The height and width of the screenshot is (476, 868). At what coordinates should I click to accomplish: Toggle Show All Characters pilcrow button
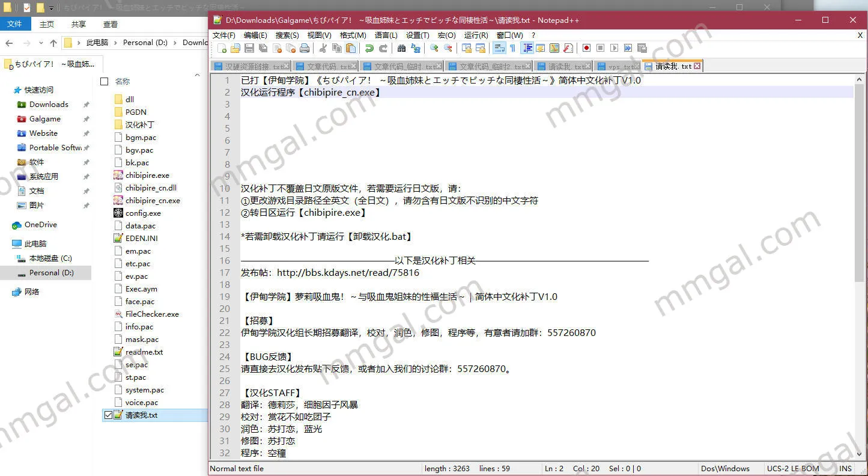pyautogui.click(x=512, y=49)
